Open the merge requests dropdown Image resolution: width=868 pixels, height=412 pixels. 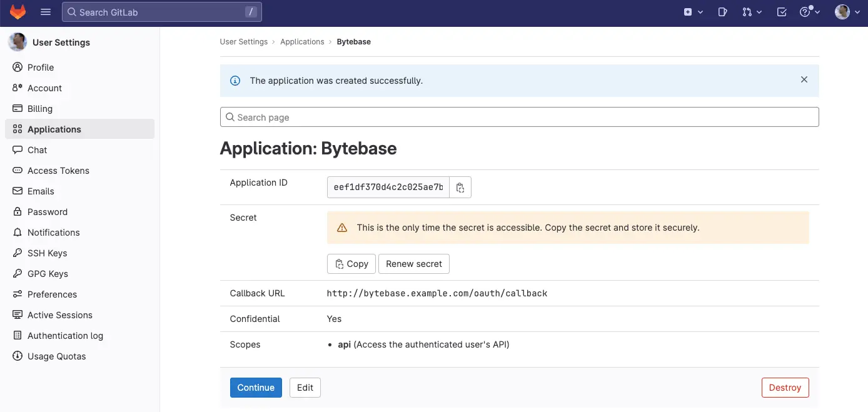[752, 12]
